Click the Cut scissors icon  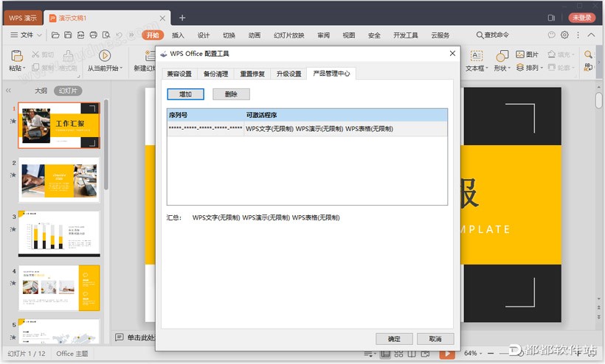click(35, 55)
